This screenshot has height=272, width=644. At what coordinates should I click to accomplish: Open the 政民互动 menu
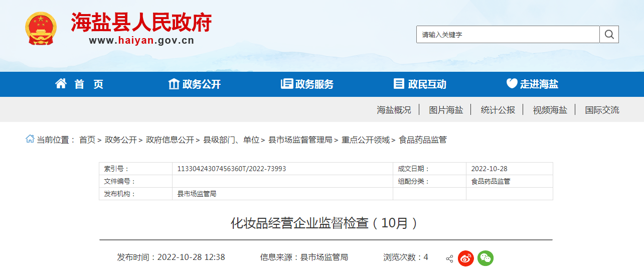(427, 84)
